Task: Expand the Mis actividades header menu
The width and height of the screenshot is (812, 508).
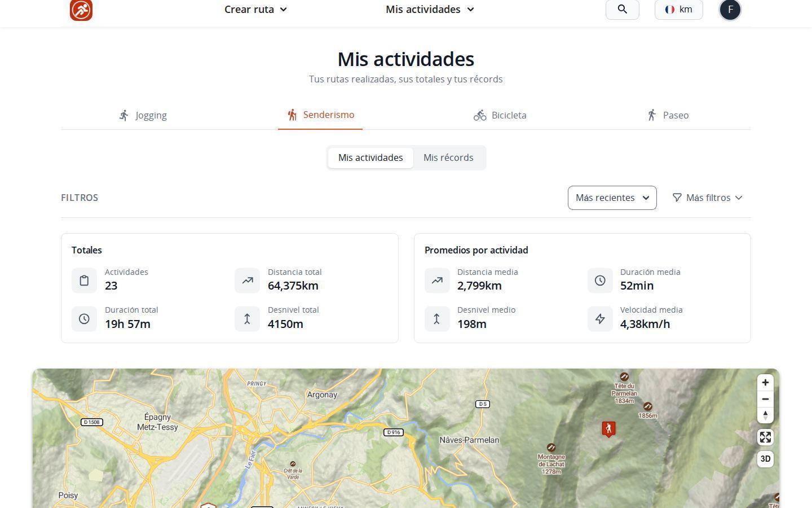Action: (x=430, y=9)
